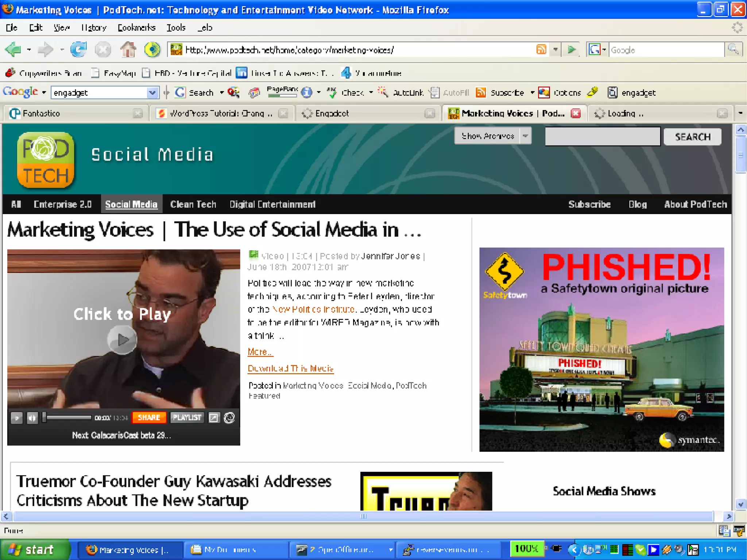Click the Firefox Reload page icon
This screenshot has width=747, height=560.
coord(78,49)
